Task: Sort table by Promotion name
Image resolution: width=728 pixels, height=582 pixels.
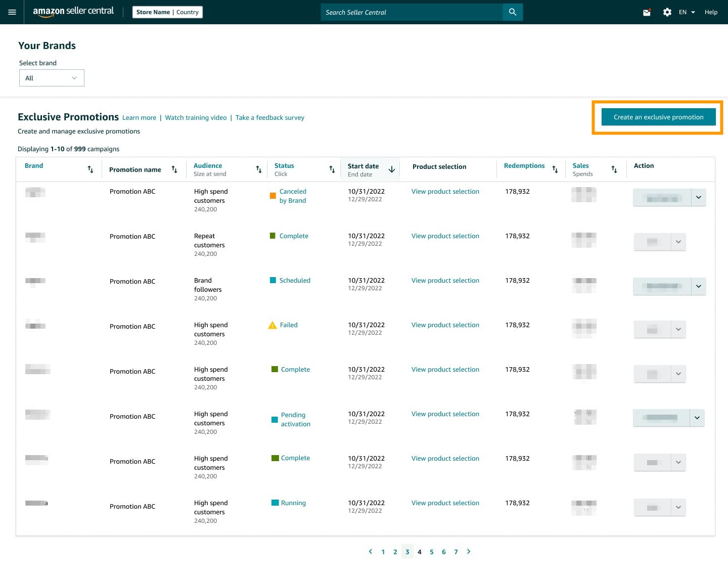Action: click(174, 169)
